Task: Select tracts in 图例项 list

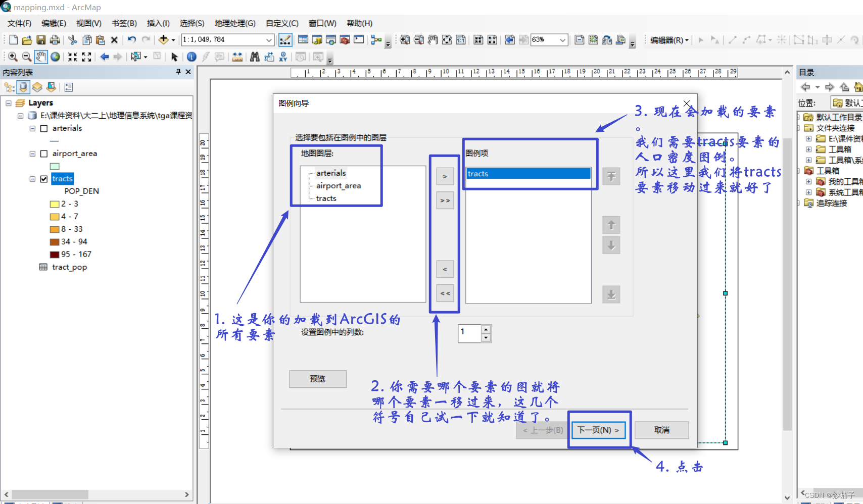Action: pyautogui.click(x=529, y=174)
